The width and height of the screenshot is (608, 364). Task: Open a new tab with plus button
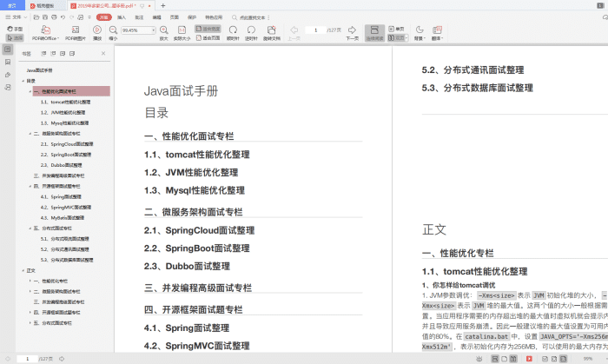click(x=163, y=5)
